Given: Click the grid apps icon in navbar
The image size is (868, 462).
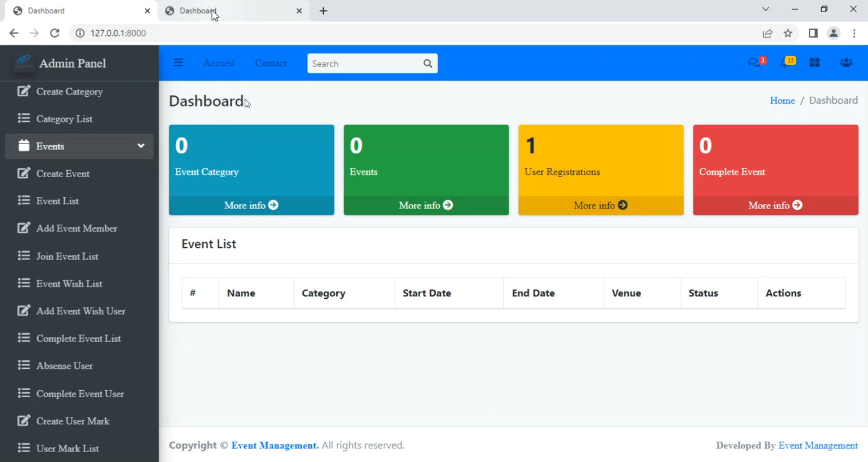Looking at the screenshot, I should [814, 63].
